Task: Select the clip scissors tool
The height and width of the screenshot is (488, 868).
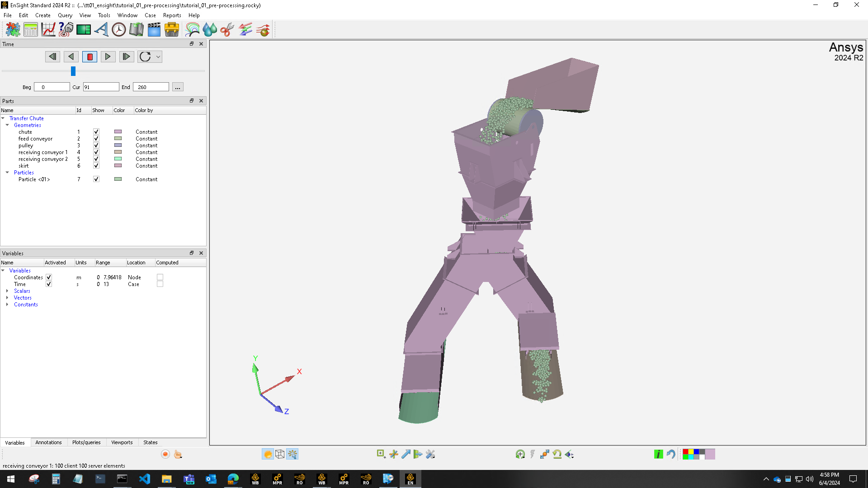Action: click(226, 29)
